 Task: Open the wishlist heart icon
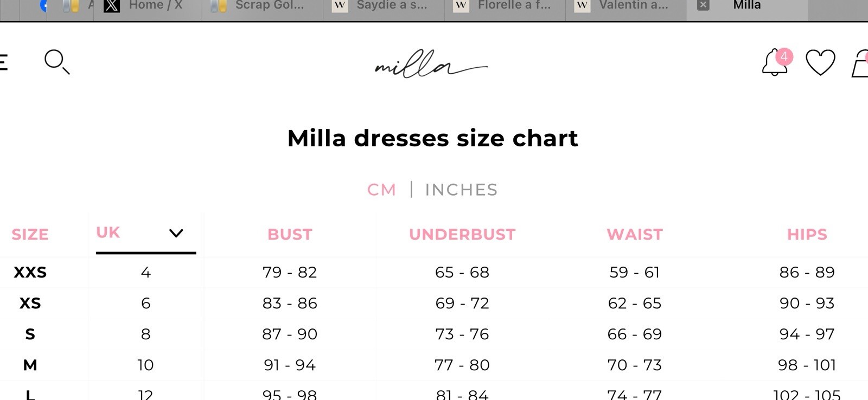click(820, 62)
